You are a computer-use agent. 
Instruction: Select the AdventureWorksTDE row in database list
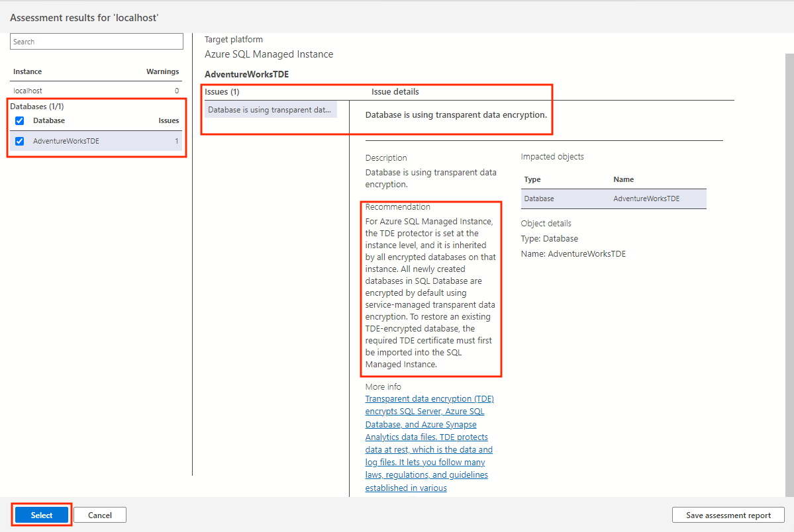(x=96, y=141)
